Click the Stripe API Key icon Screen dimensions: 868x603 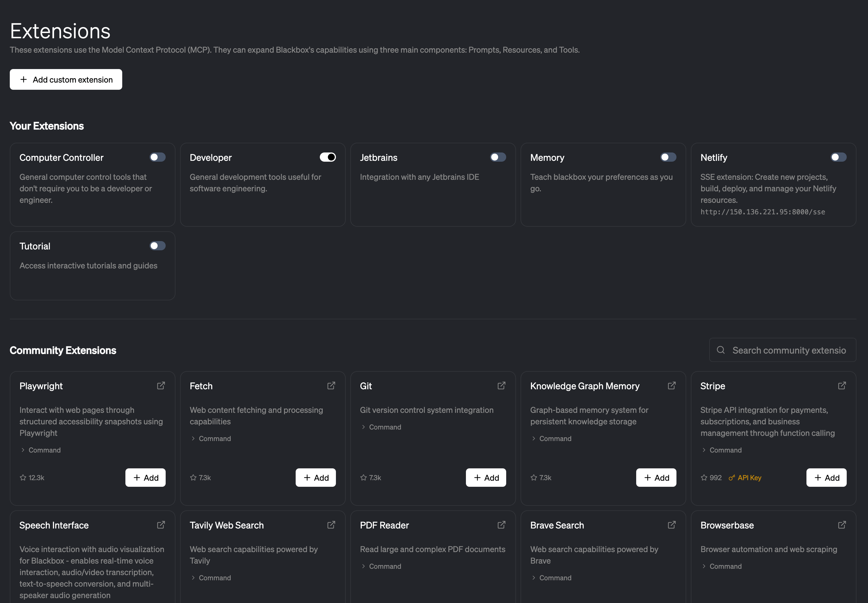tap(732, 478)
